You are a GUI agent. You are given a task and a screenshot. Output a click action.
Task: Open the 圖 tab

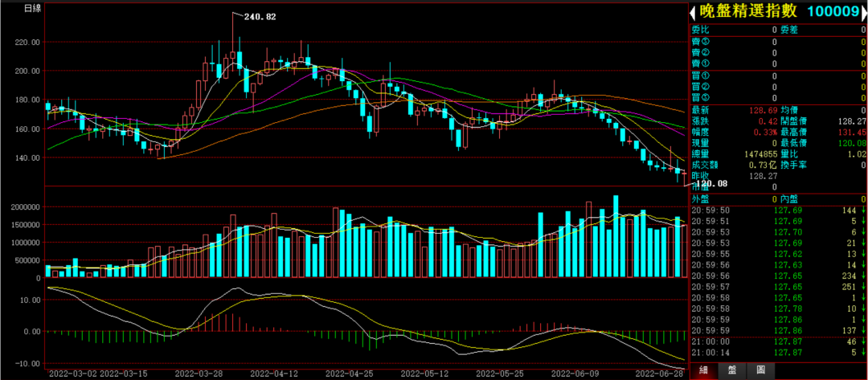click(x=760, y=370)
